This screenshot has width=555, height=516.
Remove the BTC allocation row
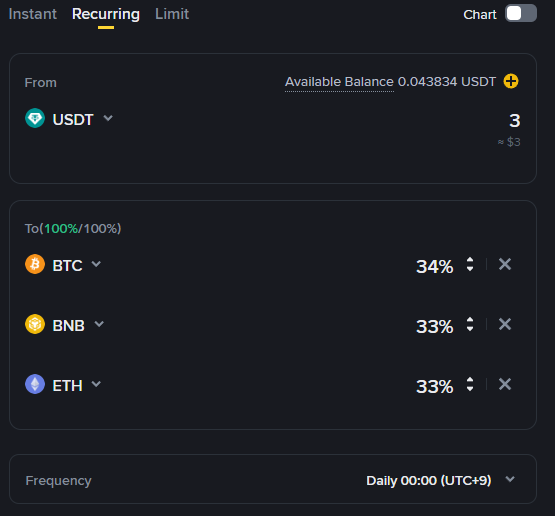[505, 264]
